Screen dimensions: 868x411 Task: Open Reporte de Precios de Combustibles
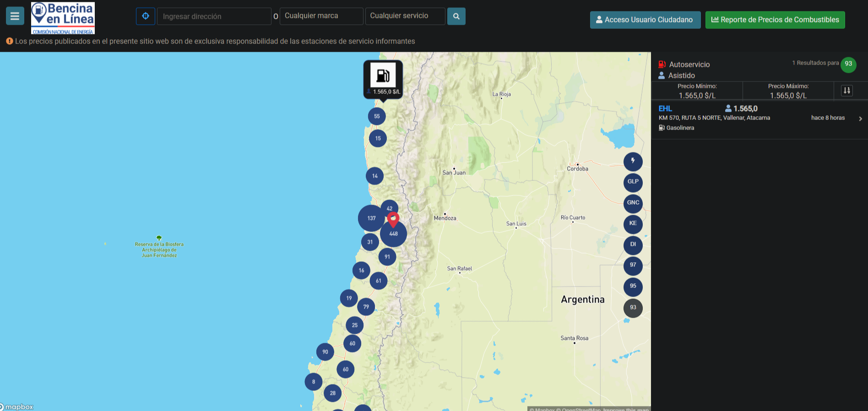[x=775, y=20]
